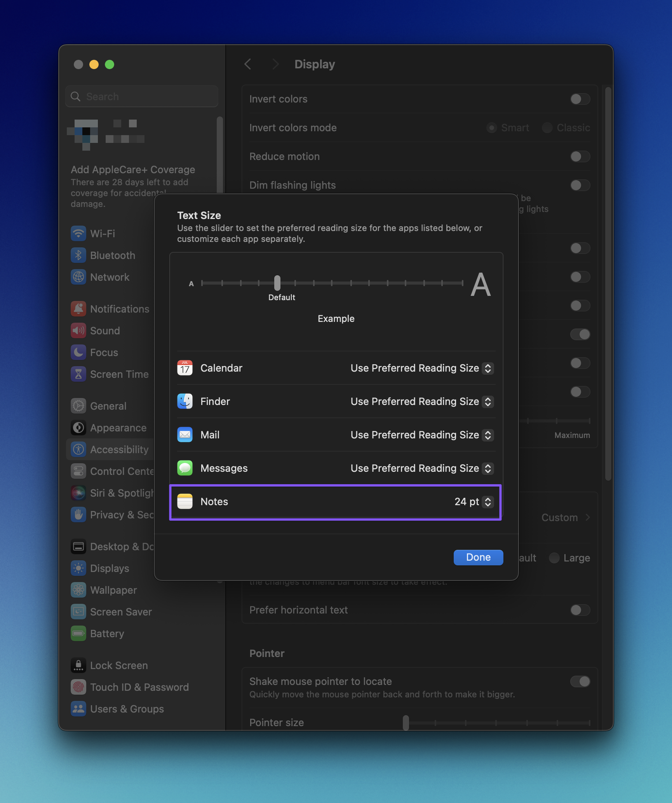Go back with the toolbar back chevron
The image size is (672, 803).
[248, 64]
